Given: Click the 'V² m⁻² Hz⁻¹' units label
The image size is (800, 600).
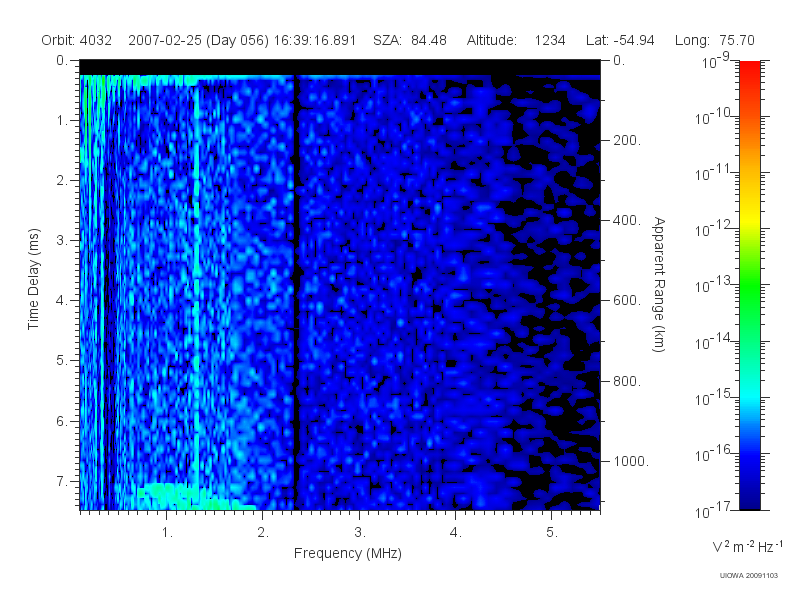Looking at the screenshot, I should coord(747,546).
